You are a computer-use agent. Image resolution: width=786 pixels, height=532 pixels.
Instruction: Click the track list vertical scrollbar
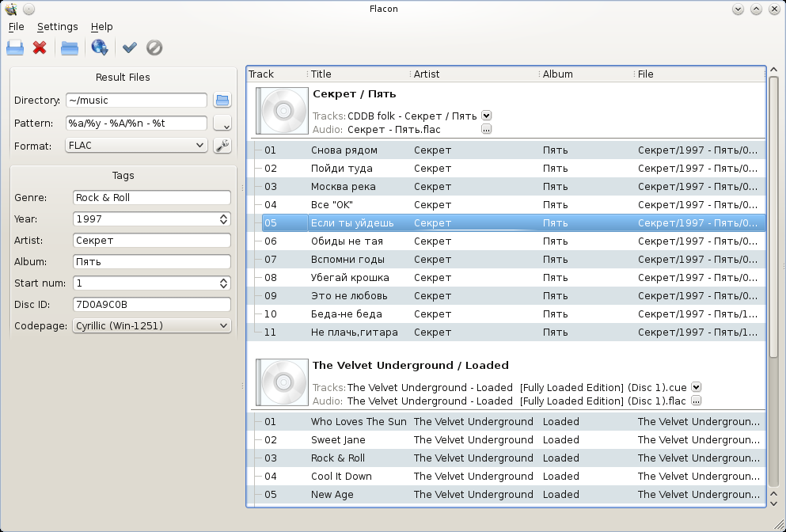(x=773, y=215)
